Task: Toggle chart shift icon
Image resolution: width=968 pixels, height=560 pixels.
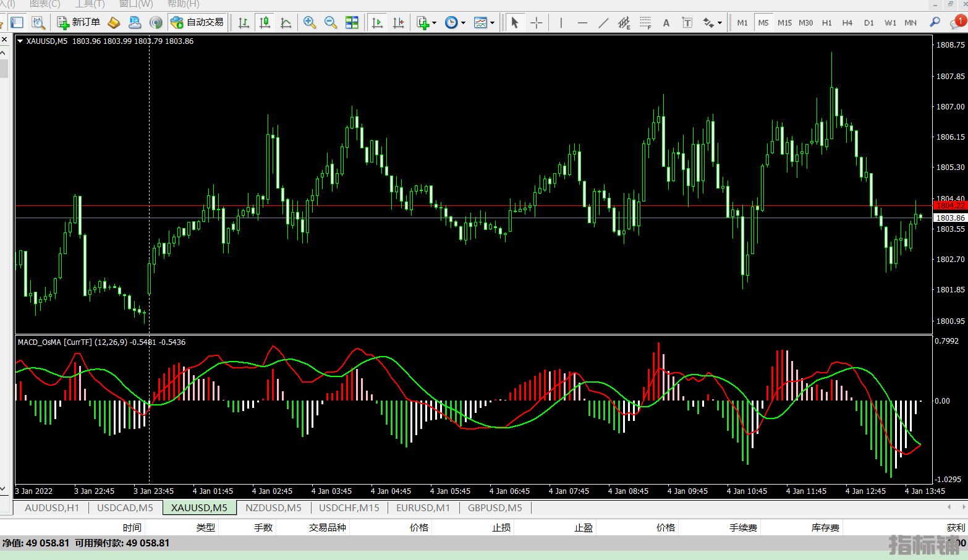Action: click(x=398, y=23)
